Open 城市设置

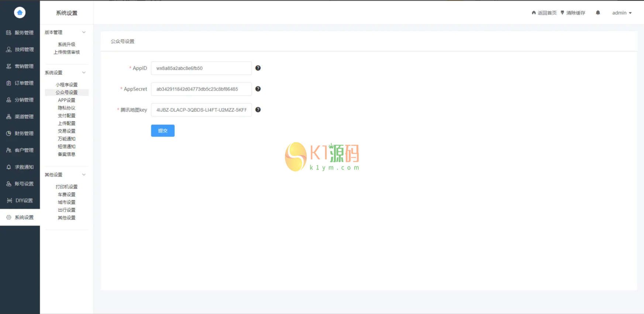click(66, 202)
